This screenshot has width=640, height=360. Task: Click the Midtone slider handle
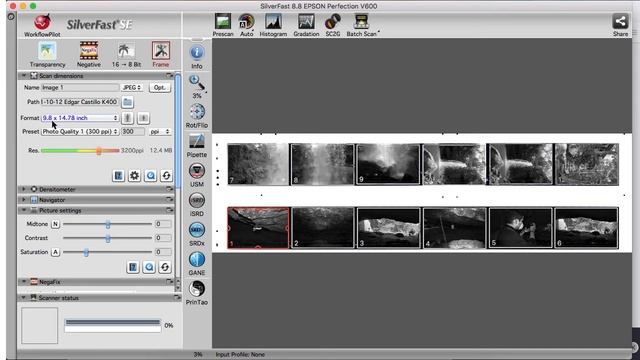(108, 224)
